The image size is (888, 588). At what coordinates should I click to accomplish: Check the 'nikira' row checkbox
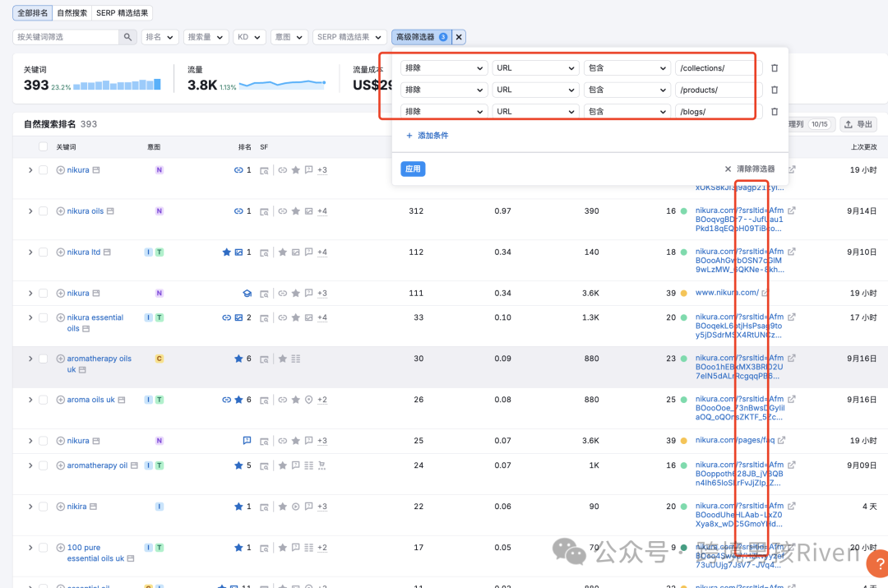click(x=43, y=507)
